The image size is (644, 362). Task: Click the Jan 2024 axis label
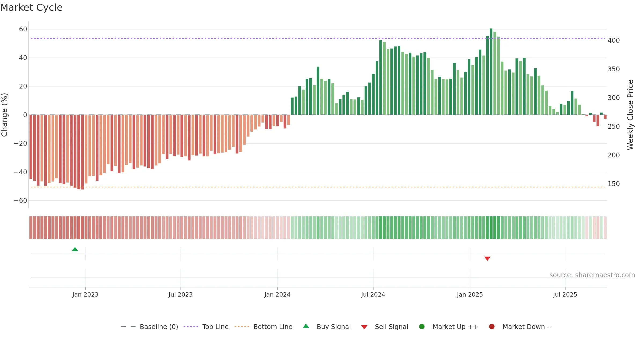pyautogui.click(x=277, y=294)
